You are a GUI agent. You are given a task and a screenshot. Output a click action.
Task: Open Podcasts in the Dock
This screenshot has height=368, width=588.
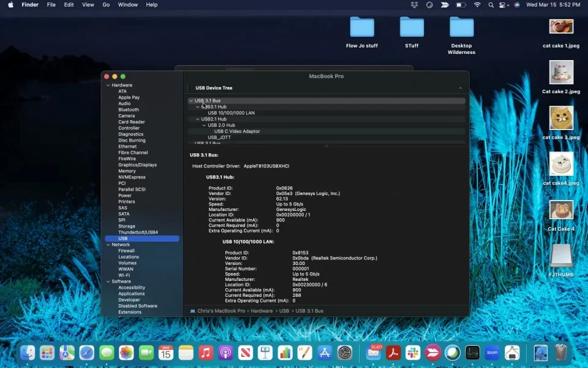click(225, 353)
